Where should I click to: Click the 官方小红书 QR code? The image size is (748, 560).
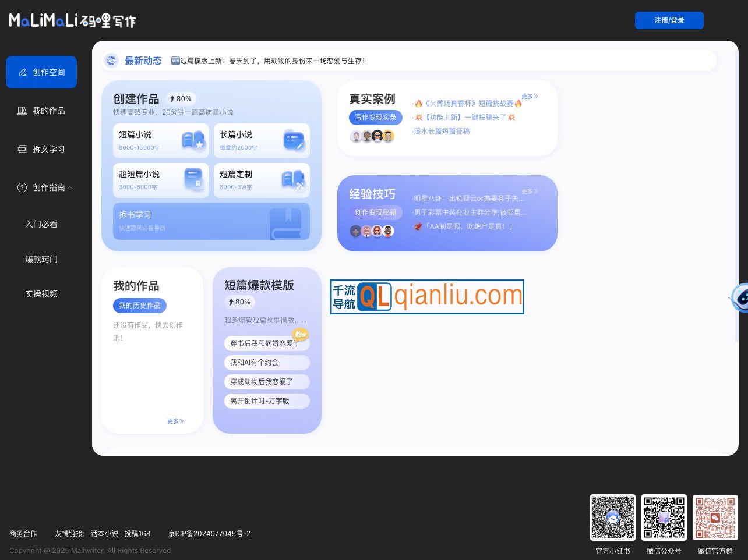tap(612, 517)
